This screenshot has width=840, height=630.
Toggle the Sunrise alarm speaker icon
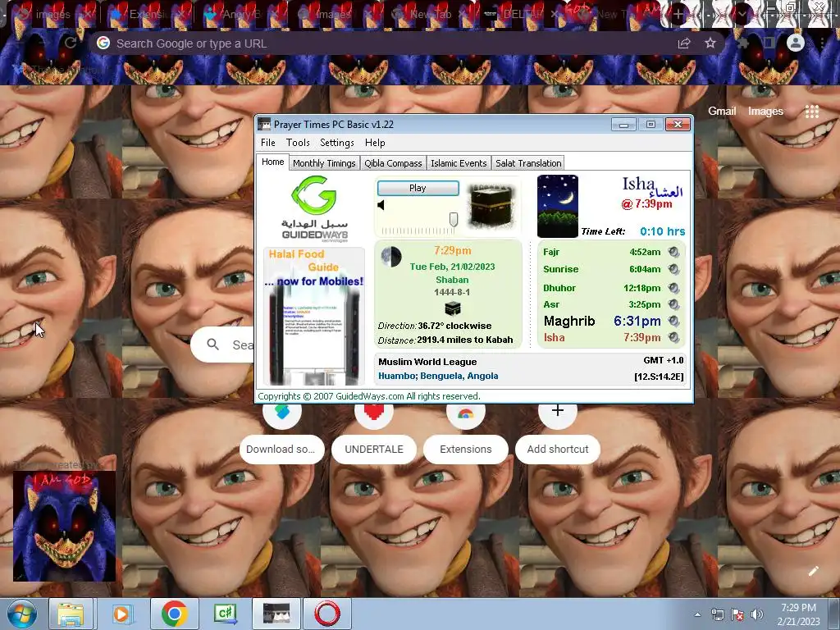pyautogui.click(x=673, y=269)
